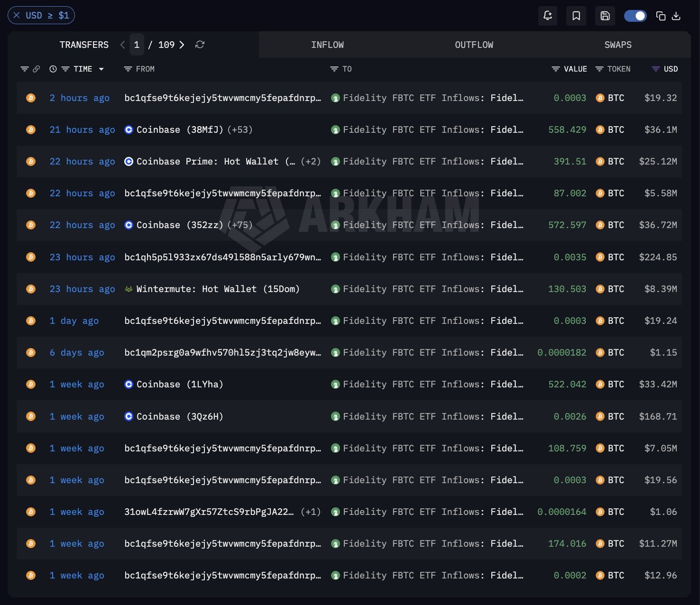Open the alert bell icon
This screenshot has width=700, height=605.
tap(548, 16)
